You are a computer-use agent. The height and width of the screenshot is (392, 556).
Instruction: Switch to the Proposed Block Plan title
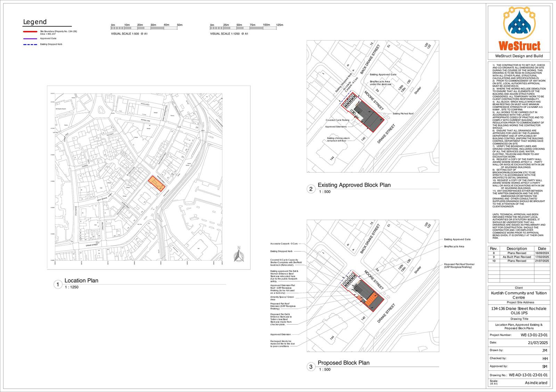(x=344, y=362)
